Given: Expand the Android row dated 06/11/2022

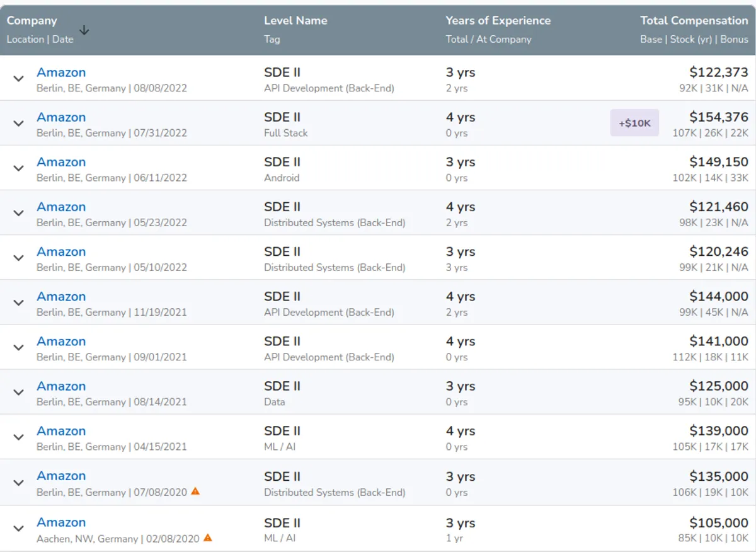Looking at the screenshot, I should 19,168.
